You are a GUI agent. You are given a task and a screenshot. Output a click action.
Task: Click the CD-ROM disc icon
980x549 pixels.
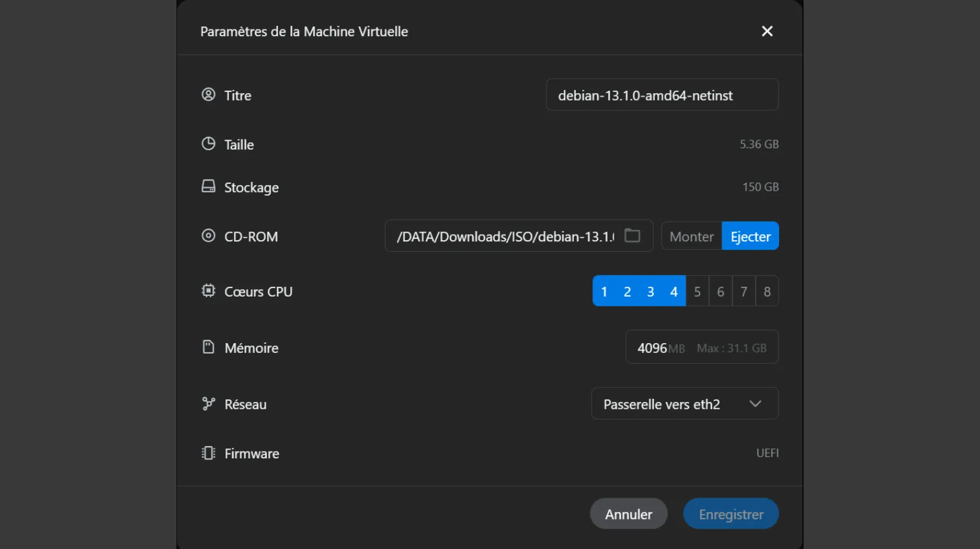[x=208, y=236]
